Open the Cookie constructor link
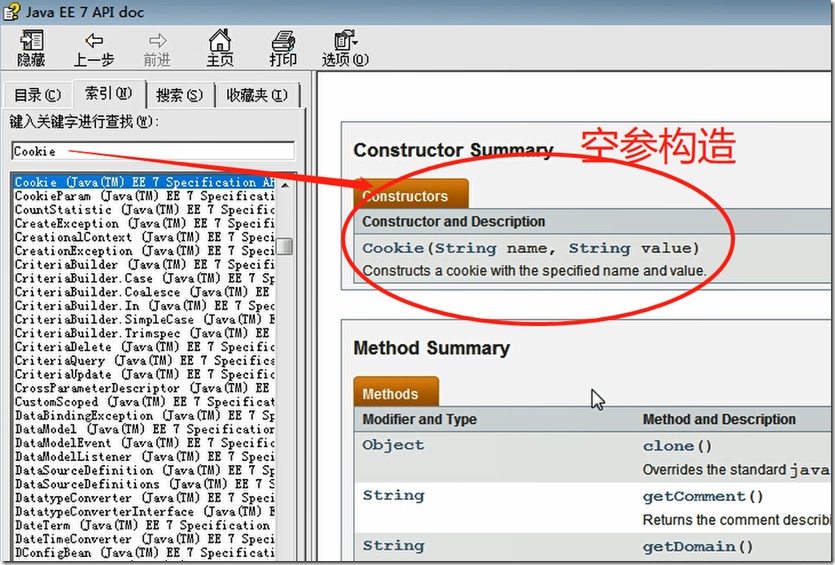The width and height of the screenshot is (835, 565). click(x=393, y=248)
